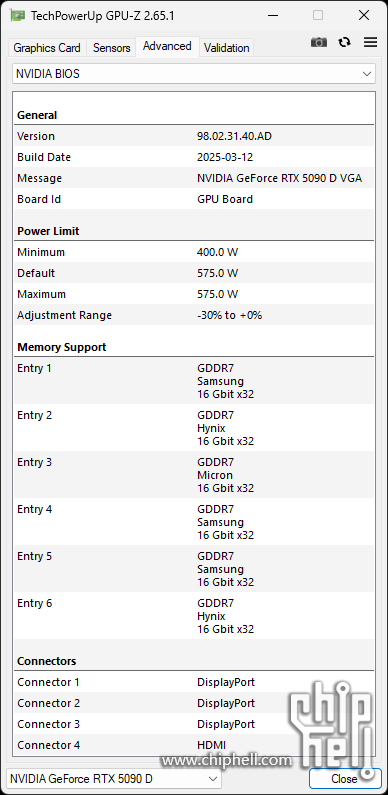Open the Sensors tab

[112, 48]
